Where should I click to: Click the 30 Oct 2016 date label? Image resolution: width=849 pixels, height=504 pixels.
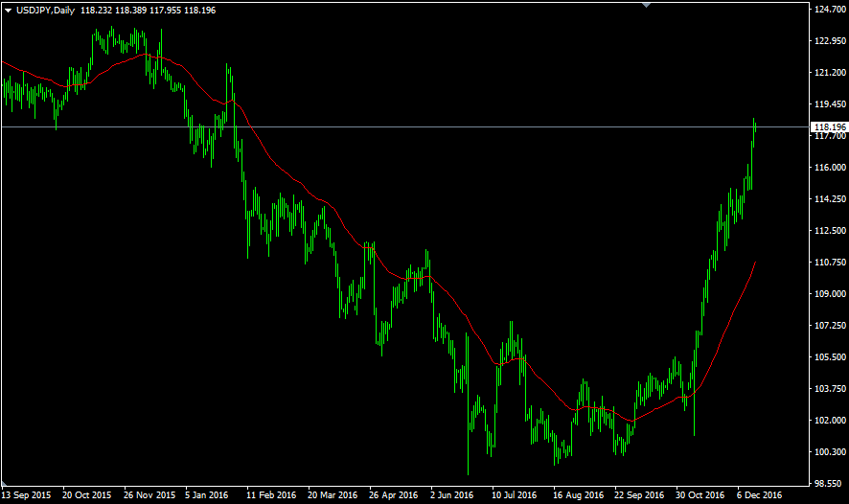[x=700, y=494]
